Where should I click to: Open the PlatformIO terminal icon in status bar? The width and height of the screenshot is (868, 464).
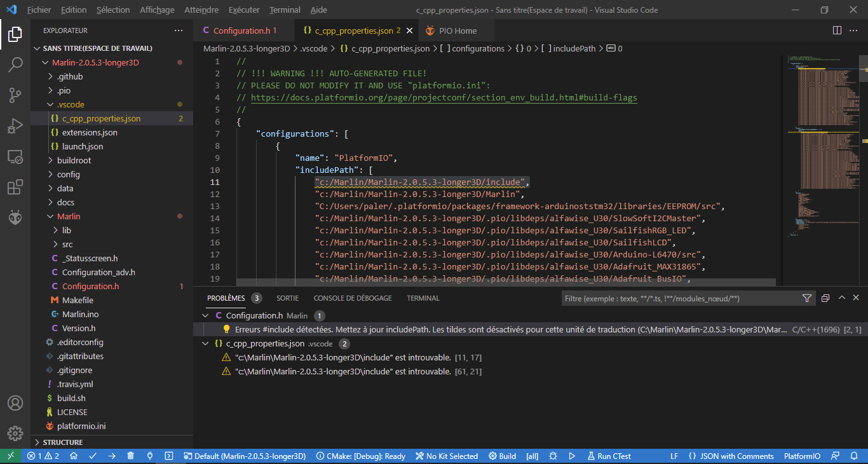pyautogui.click(x=169, y=456)
